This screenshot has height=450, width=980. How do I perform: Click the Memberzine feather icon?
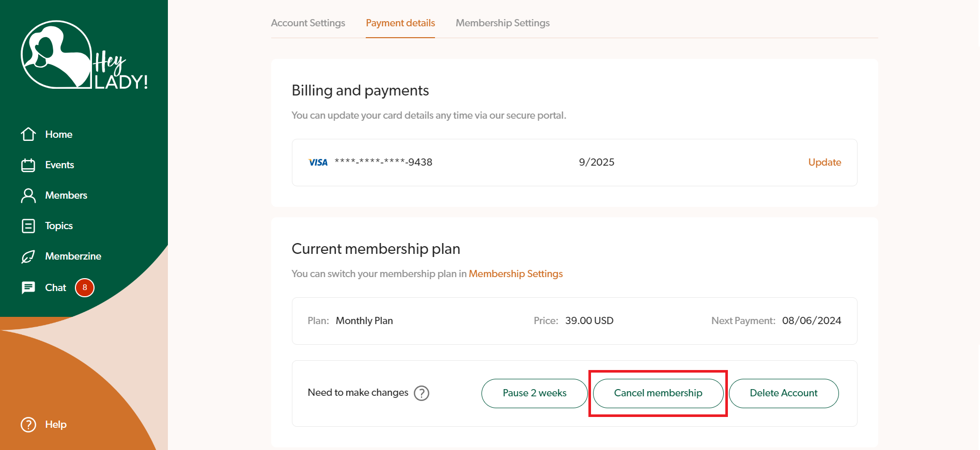click(28, 256)
